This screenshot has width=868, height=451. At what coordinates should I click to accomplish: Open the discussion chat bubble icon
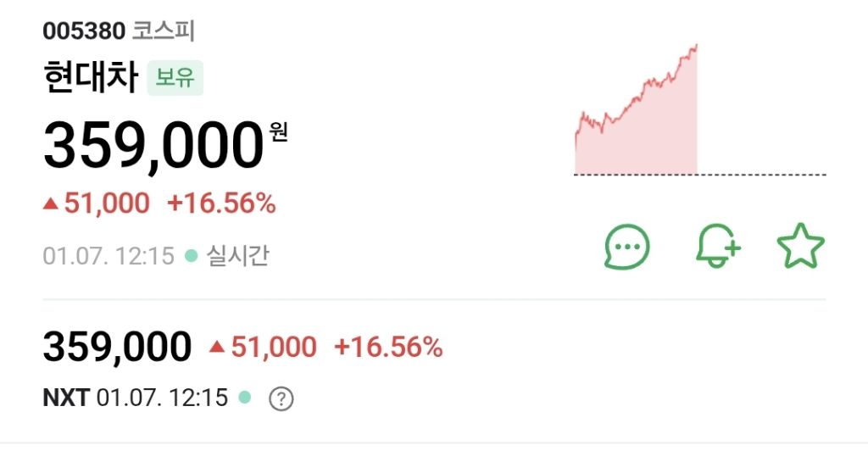(626, 247)
